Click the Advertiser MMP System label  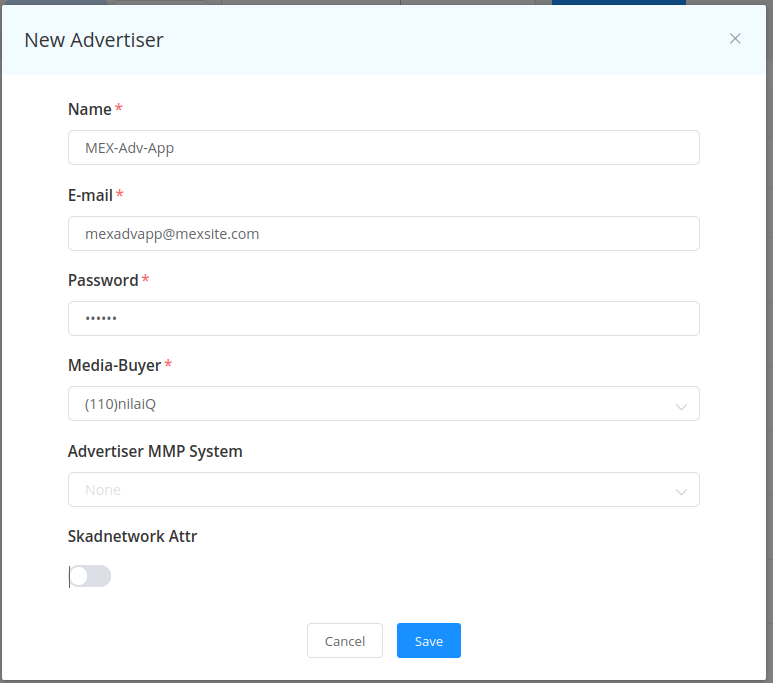tap(155, 451)
